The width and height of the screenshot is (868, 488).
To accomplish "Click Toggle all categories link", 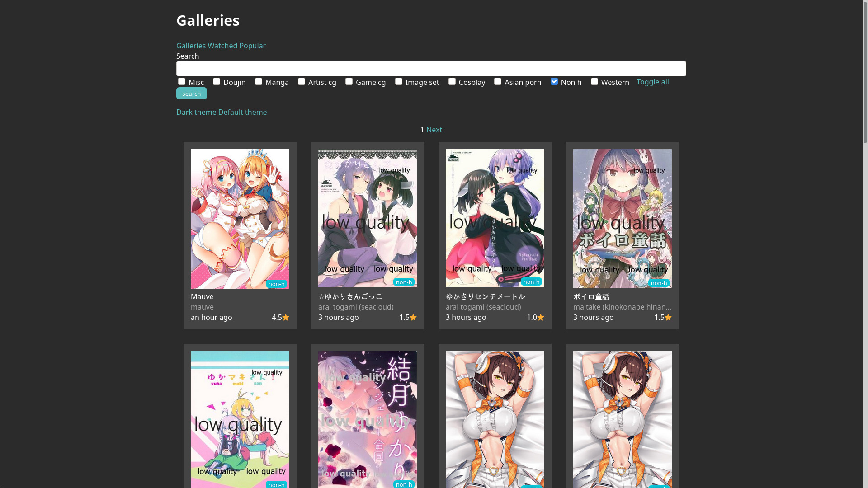I will (x=652, y=82).
